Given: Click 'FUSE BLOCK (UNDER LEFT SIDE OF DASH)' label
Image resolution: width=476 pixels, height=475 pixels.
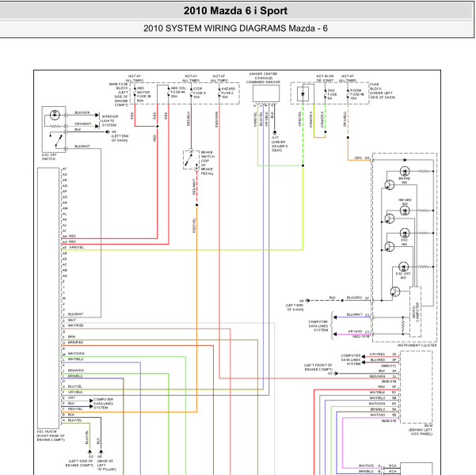Looking at the screenshot, I should tap(383, 91).
